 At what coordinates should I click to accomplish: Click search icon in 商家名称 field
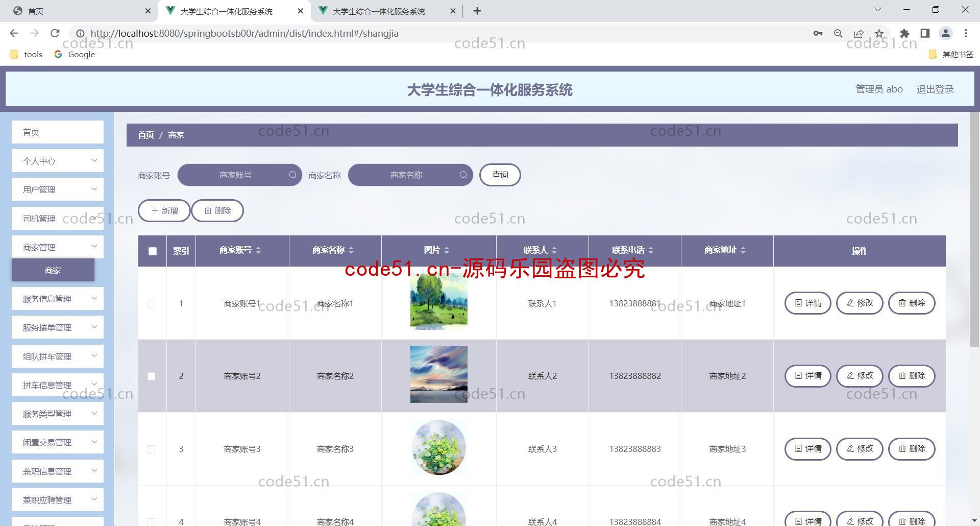tap(463, 175)
